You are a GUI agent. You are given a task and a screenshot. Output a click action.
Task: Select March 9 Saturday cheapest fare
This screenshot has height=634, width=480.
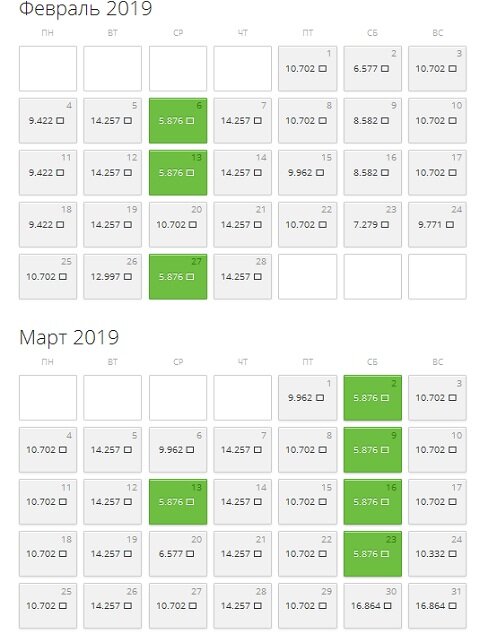pyautogui.click(x=372, y=450)
